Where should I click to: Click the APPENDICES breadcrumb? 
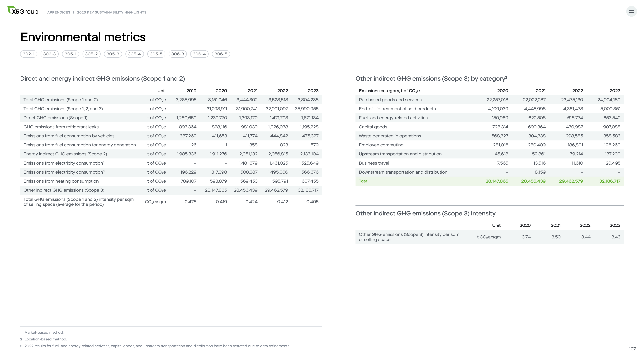[x=59, y=12]
